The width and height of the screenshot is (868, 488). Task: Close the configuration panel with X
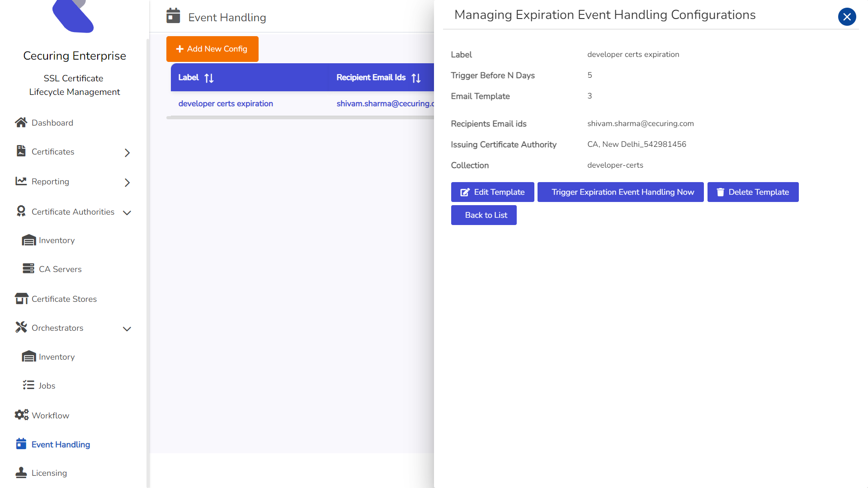847,17
